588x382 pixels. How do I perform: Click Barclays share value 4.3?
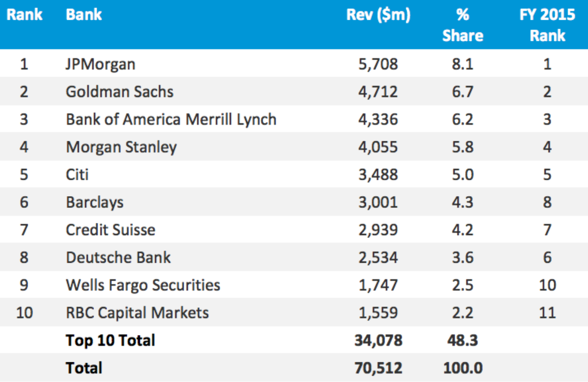point(463,203)
